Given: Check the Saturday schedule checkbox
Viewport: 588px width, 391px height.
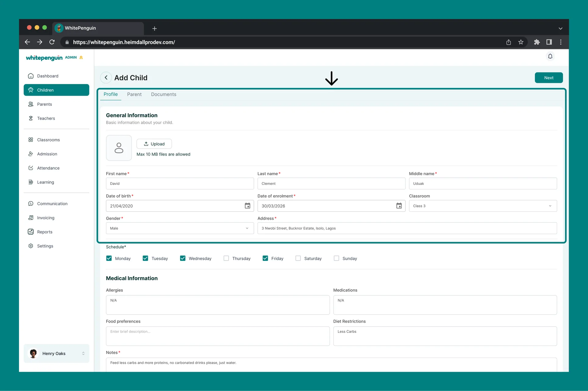Looking at the screenshot, I should [x=298, y=258].
